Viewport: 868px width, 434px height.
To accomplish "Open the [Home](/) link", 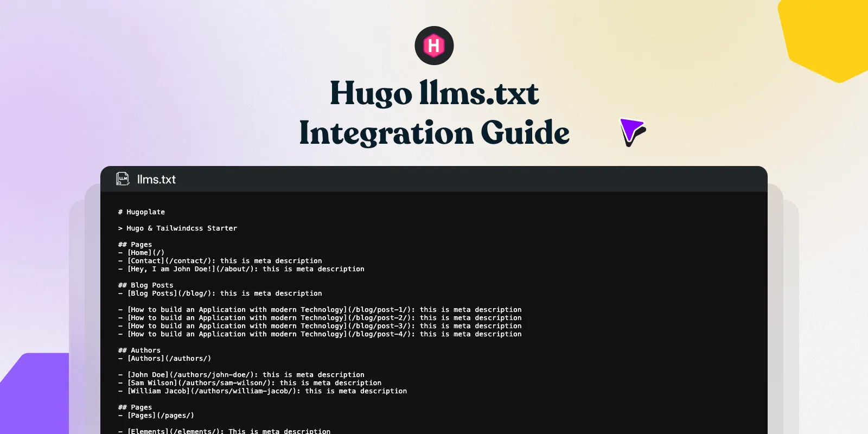I will pos(145,253).
